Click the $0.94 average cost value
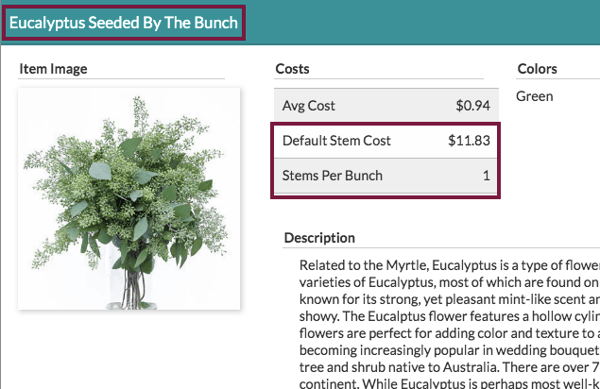The height and width of the screenshot is (389, 600). point(473,106)
